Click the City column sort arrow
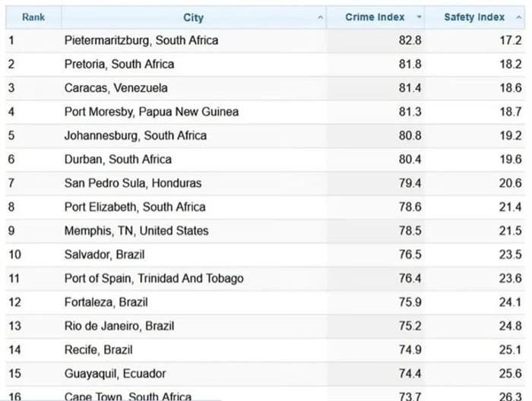Image resolution: width=532 pixels, height=401 pixels. coord(320,17)
